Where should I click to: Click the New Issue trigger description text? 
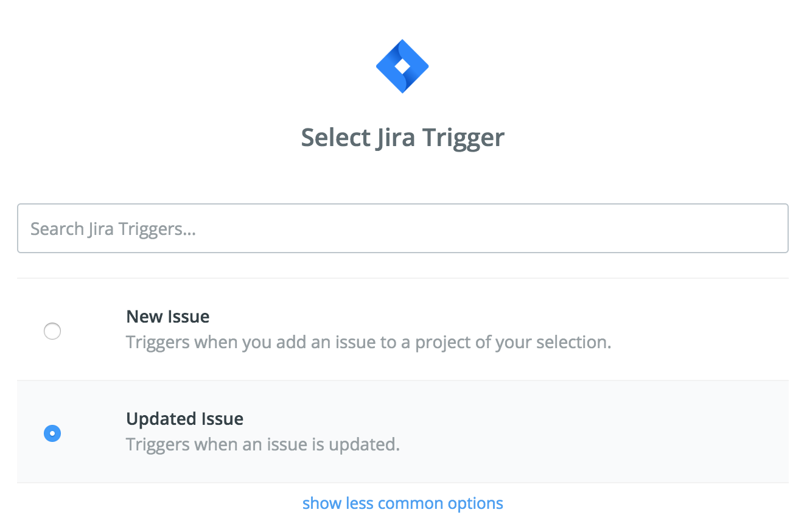[x=369, y=342]
